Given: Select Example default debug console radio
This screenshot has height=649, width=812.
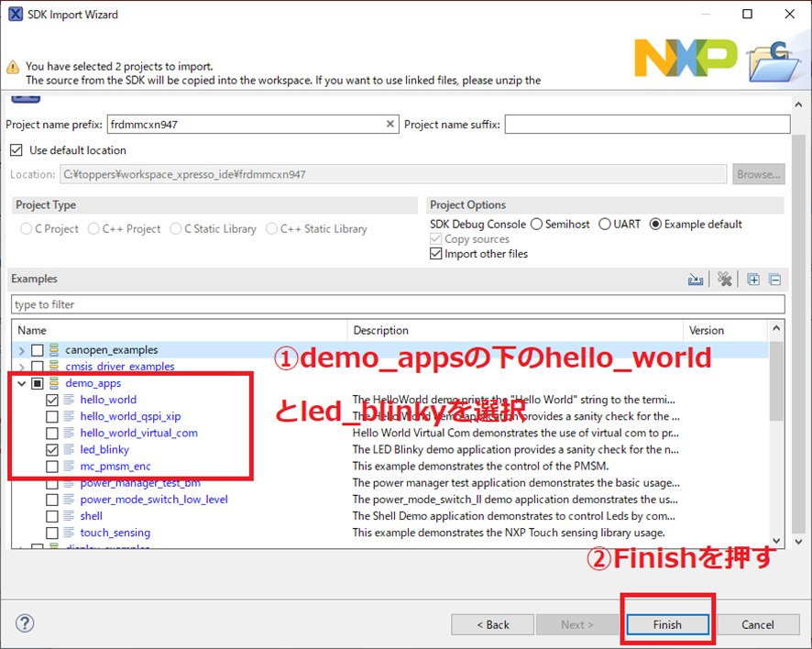Looking at the screenshot, I should pos(655,225).
